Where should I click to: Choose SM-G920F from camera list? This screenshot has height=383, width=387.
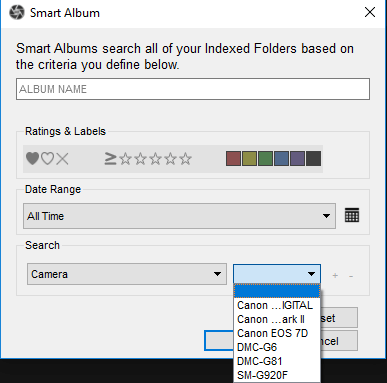pos(277,375)
